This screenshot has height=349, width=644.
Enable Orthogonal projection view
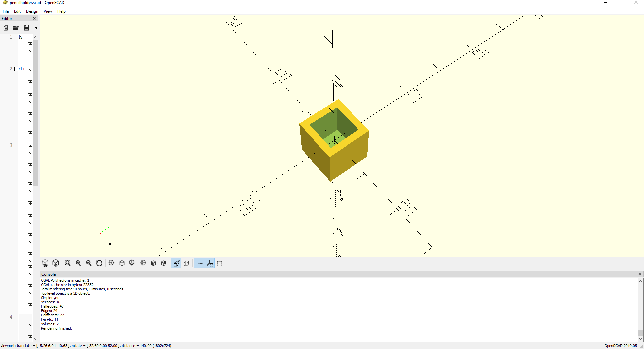coord(187,263)
